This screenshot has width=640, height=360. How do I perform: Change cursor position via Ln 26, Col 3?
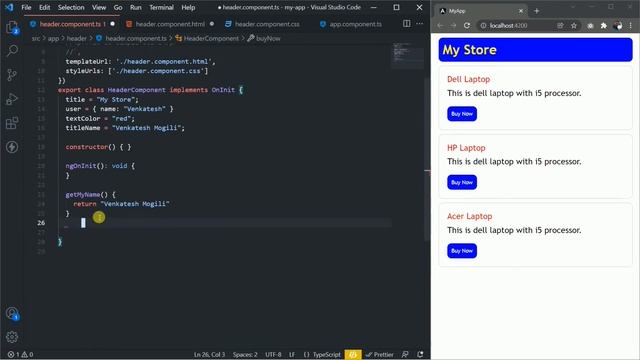(x=209, y=354)
